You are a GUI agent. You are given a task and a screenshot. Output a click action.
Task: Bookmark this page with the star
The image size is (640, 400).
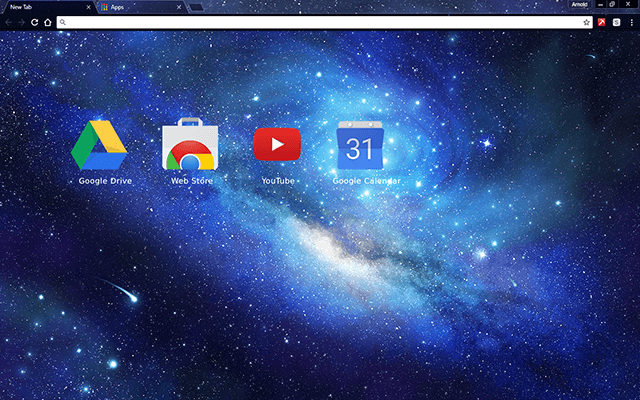coord(587,22)
